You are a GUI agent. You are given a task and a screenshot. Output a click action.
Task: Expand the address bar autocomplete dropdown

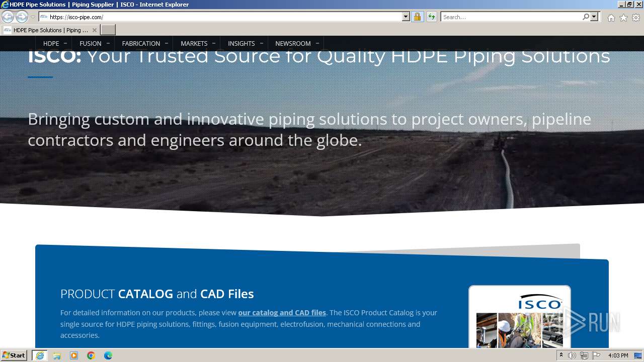[406, 17]
